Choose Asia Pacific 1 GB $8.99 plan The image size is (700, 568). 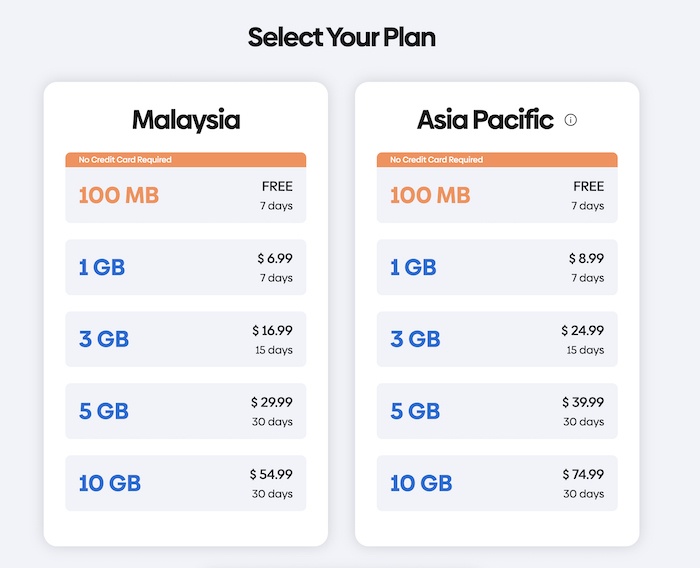click(497, 267)
